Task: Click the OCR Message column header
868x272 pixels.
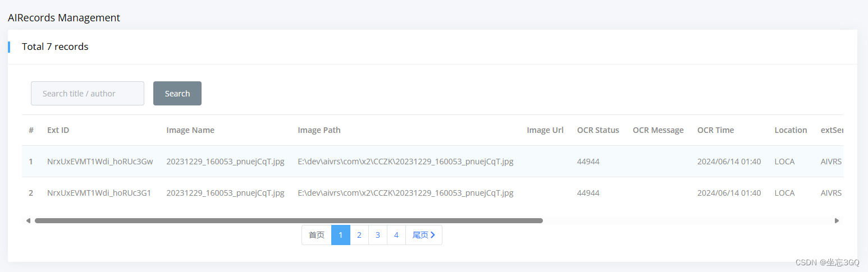Action: (658, 130)
